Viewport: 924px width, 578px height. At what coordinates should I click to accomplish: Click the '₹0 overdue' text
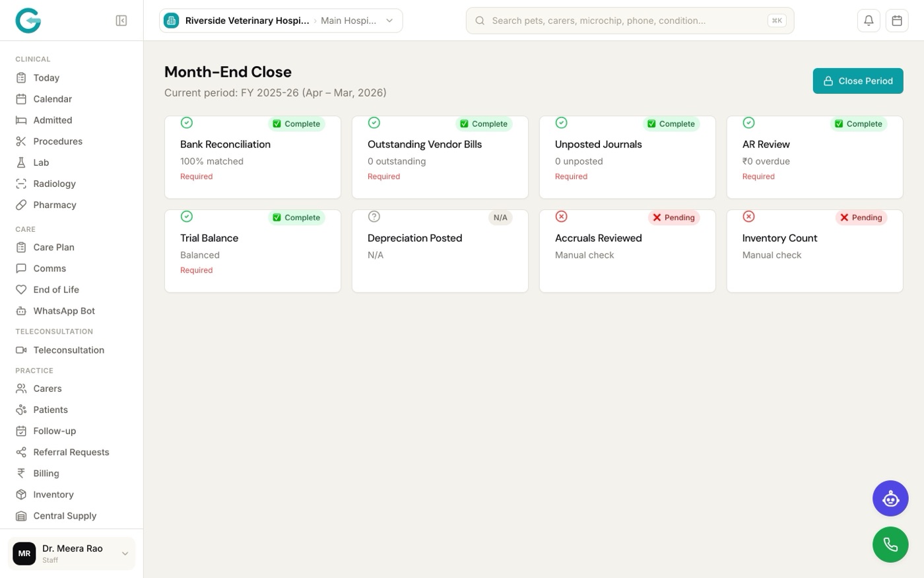tap(766, 161)
